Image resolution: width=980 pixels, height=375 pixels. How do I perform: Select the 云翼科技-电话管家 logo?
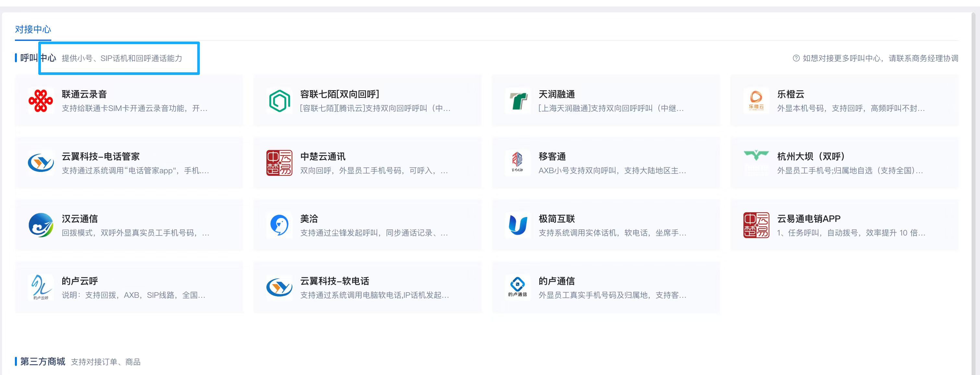41,163
